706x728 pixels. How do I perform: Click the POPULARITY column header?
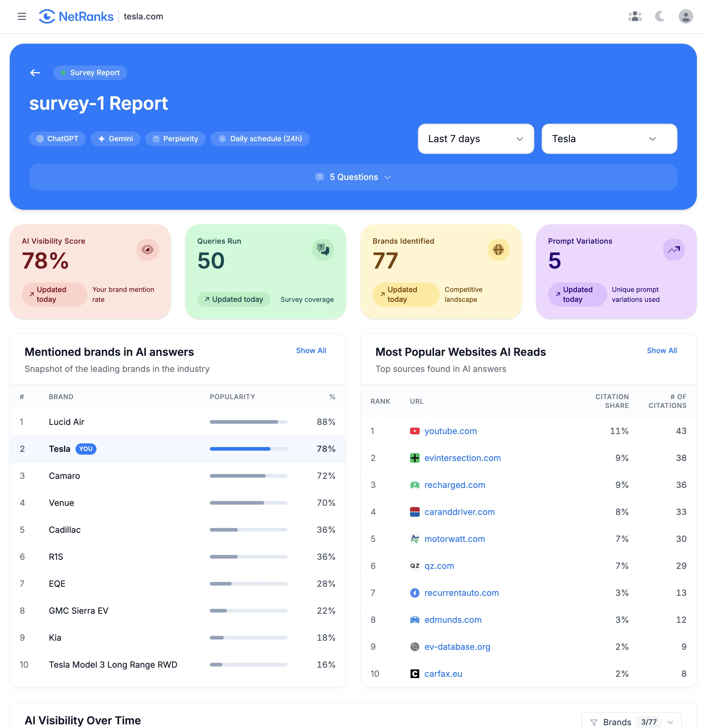tap(232, 397)
